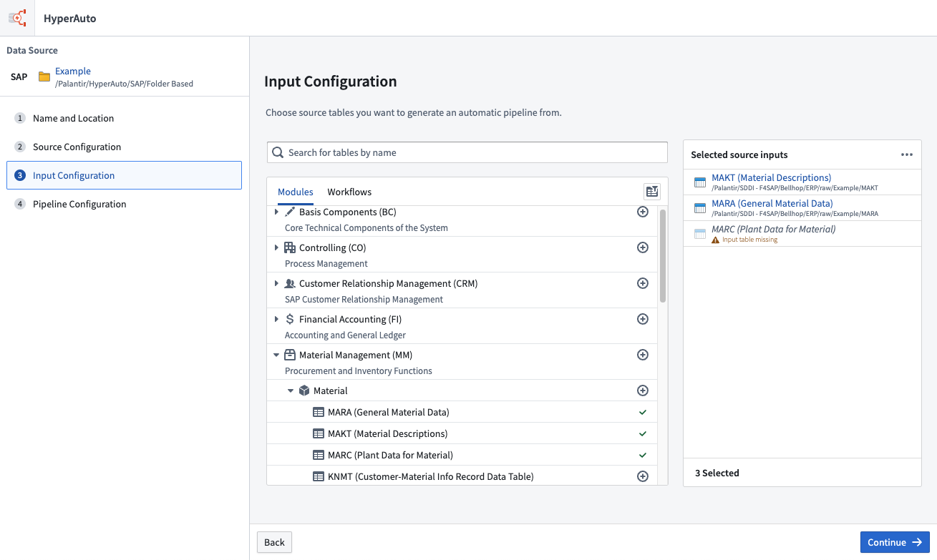Go to step 1 Name and Location
The width and height of the screenshot is (937, 560).
[x=124, y=118]
